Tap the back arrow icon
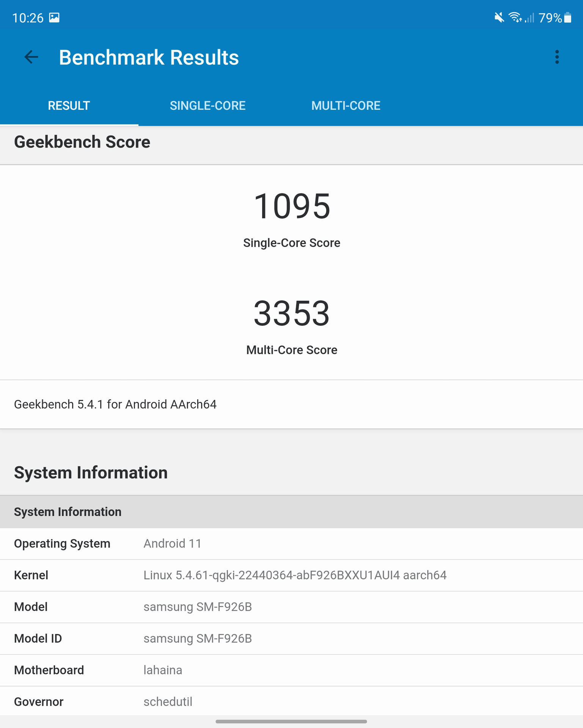 coord(31,57)
